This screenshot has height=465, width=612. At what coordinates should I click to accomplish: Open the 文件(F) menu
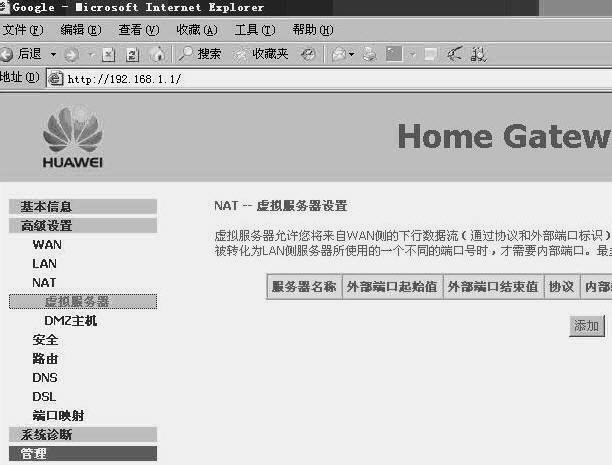coord(23,30)
